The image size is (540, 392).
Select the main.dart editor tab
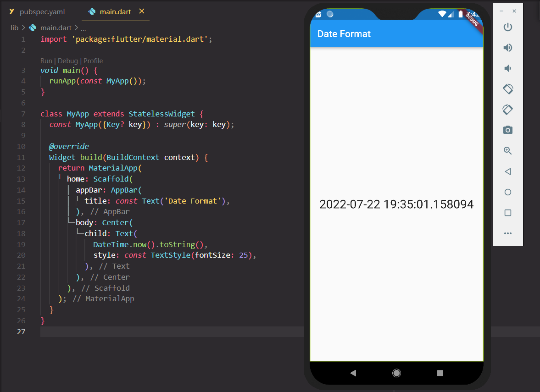click(x=115, y=12)
